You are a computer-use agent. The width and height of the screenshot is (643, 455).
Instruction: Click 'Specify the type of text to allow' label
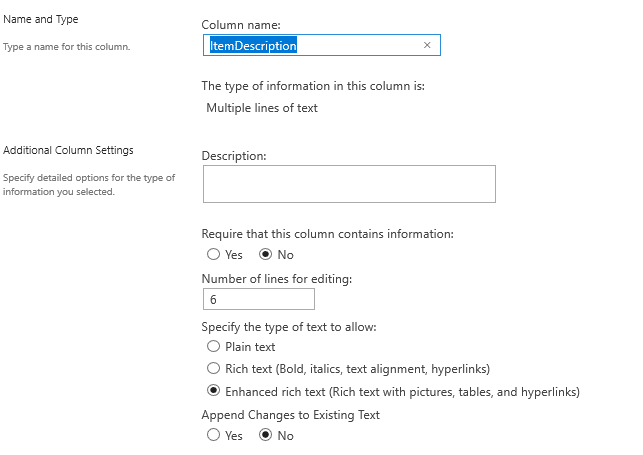(x=289, y=327)
